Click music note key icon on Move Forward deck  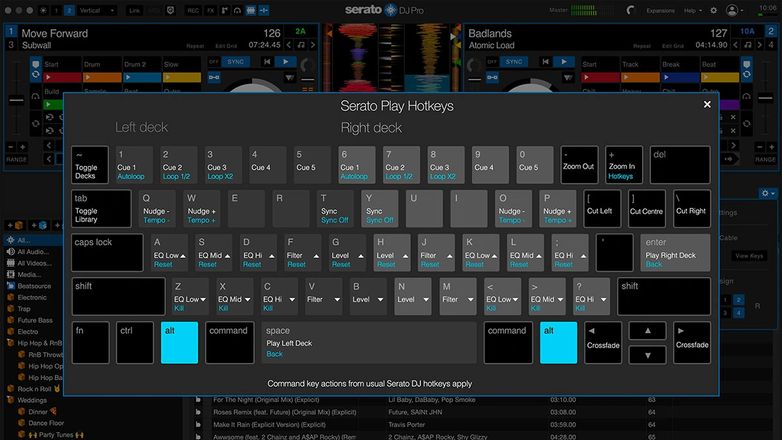tap(301, 45)
